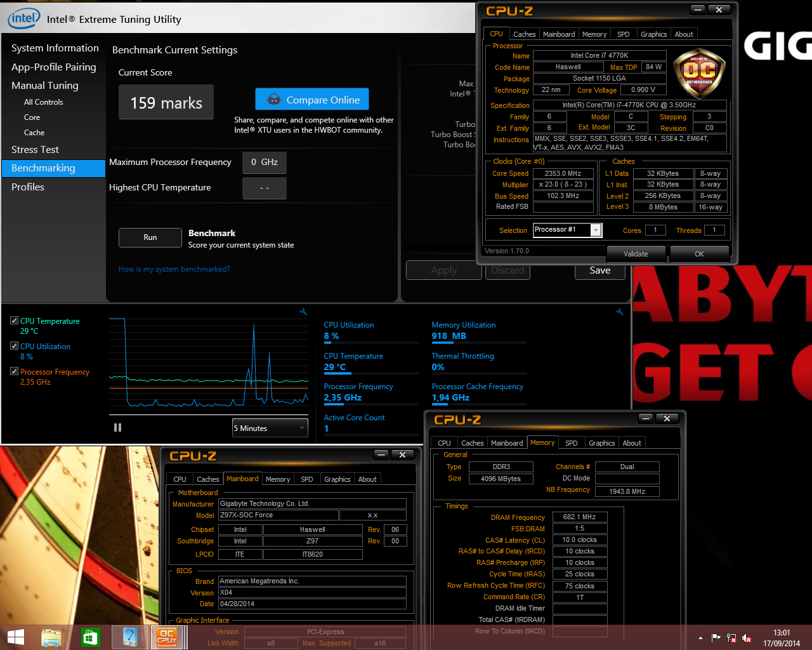
Task: Open graph settings wrench beside the chart
Action: pos(303,312)
